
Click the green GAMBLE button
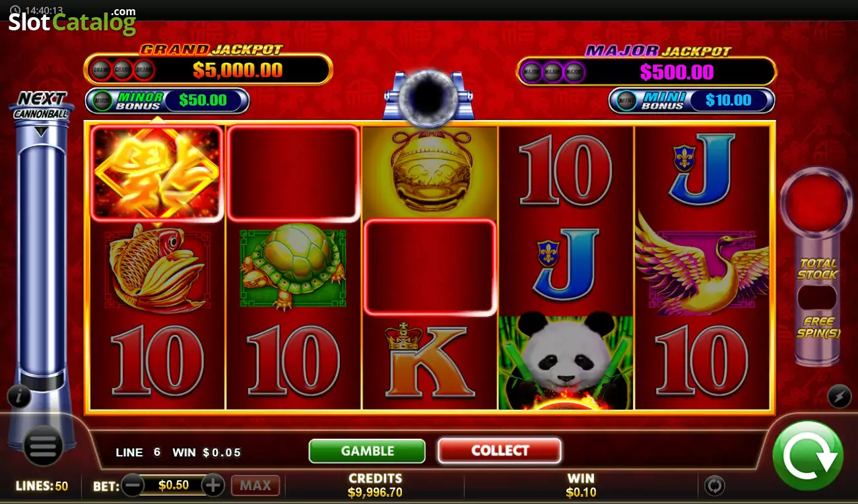[x=367, y=451]
